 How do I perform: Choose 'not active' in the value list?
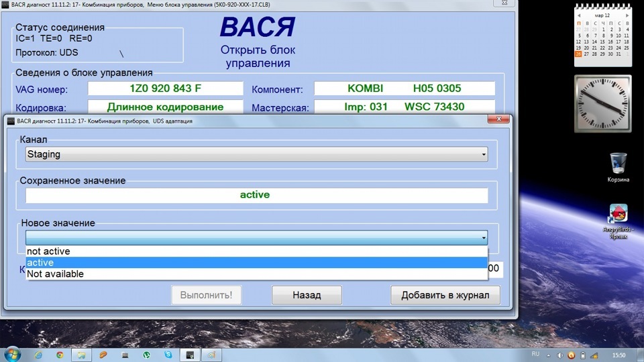[x=257, y=251]
